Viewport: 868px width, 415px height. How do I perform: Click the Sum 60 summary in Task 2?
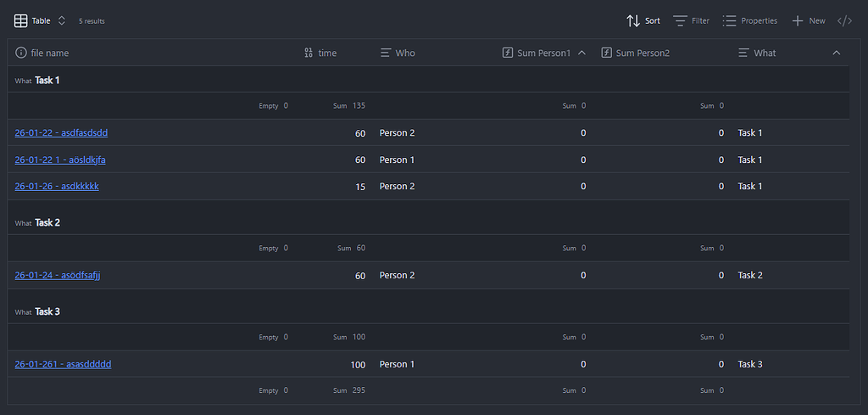click(x=352, y=248)
